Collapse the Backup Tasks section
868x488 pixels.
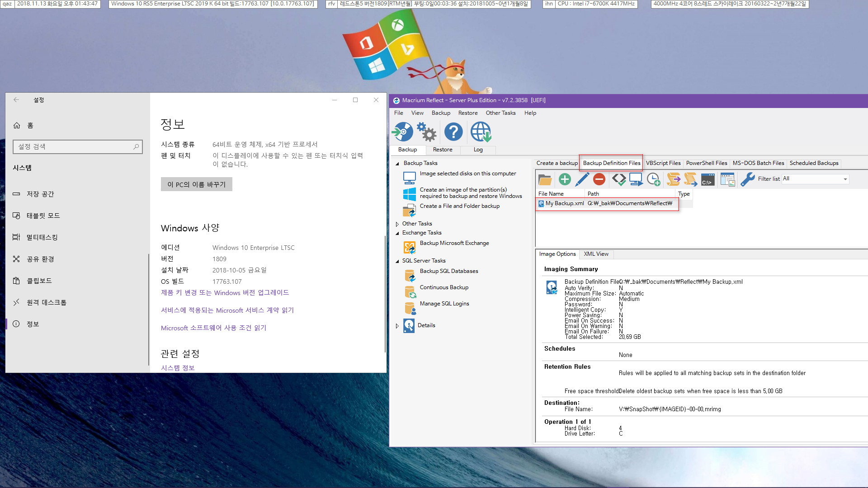click(397, 164)
